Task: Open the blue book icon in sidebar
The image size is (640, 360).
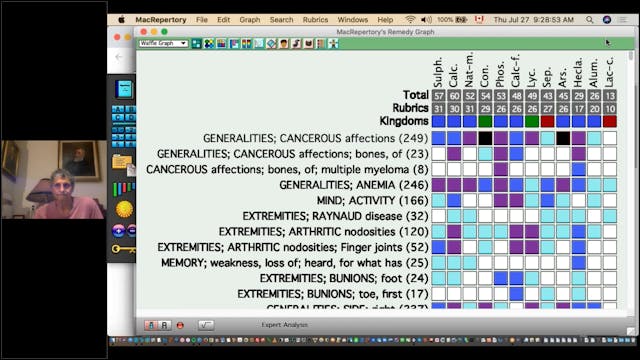Action: click(124, 89)
